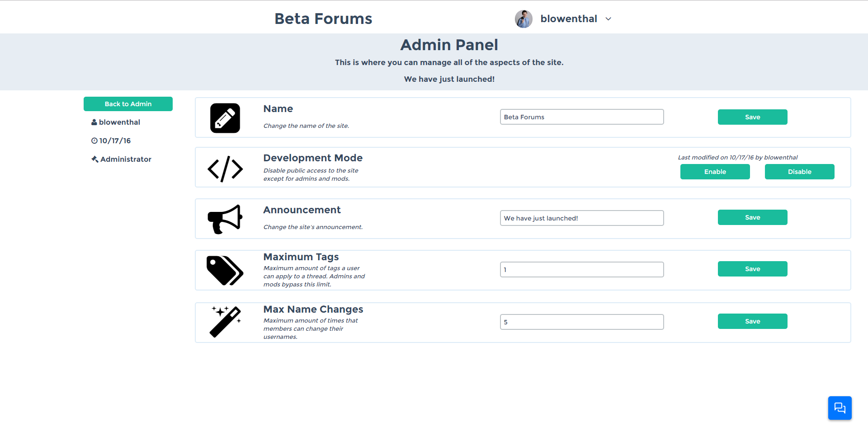Viewport: 868px width, 436px height.
Task: Click the megaphone Announcement icon
Action: pos(225,220)
